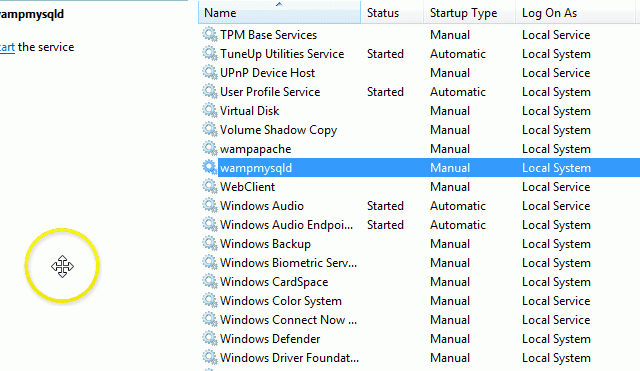Sort by the Status column header

[x=392, y=13]
